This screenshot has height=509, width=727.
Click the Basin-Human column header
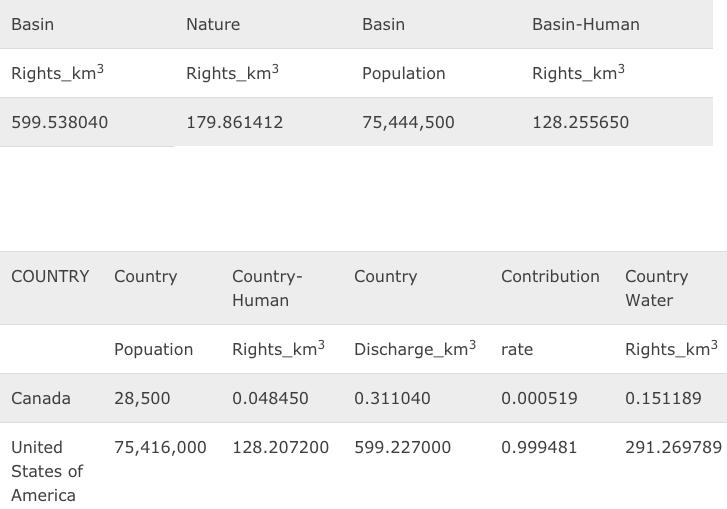585,24
